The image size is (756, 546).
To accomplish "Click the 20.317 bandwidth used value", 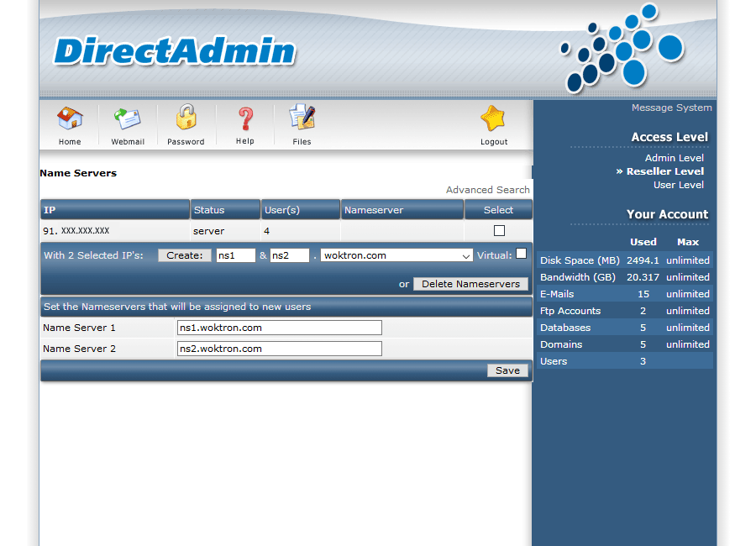I will pos(643,277).
